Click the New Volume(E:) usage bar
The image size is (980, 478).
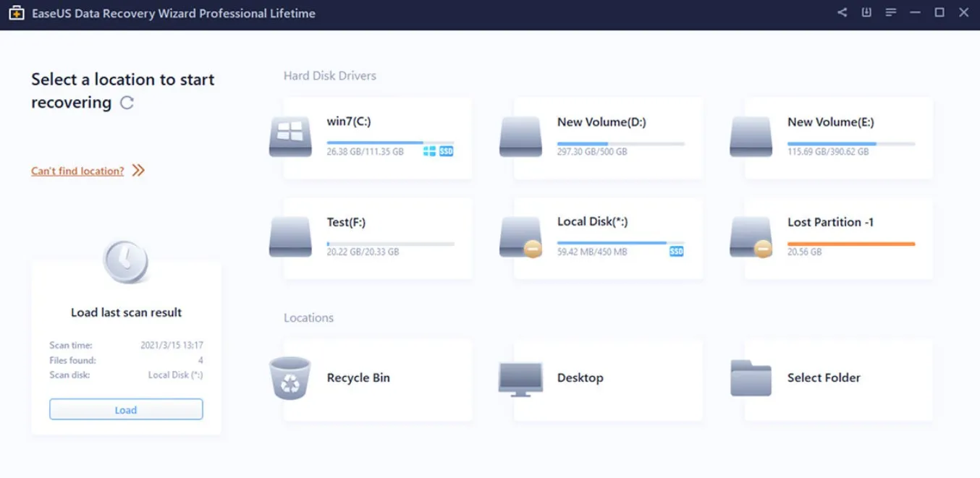[x=851, y=143]
